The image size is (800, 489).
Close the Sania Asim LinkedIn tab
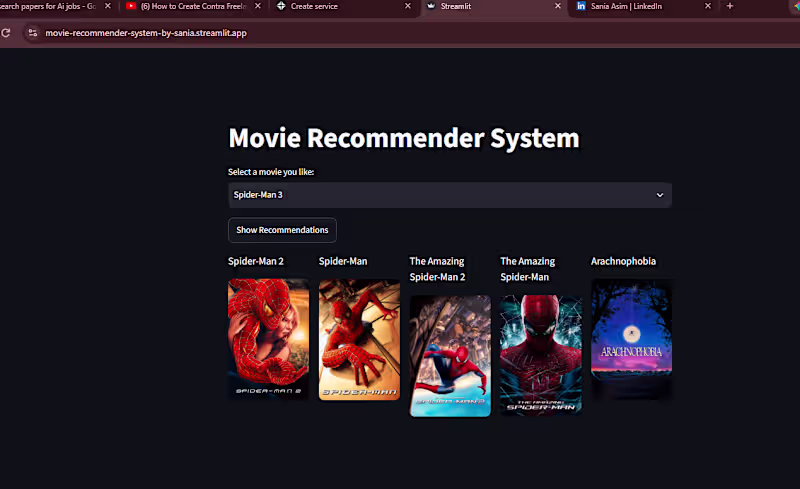[708, 6]
